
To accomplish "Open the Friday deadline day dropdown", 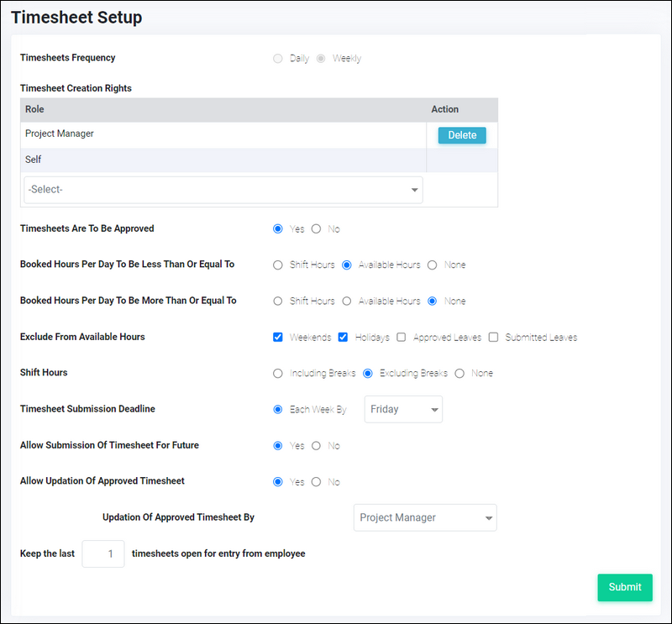I will point(403,409).
